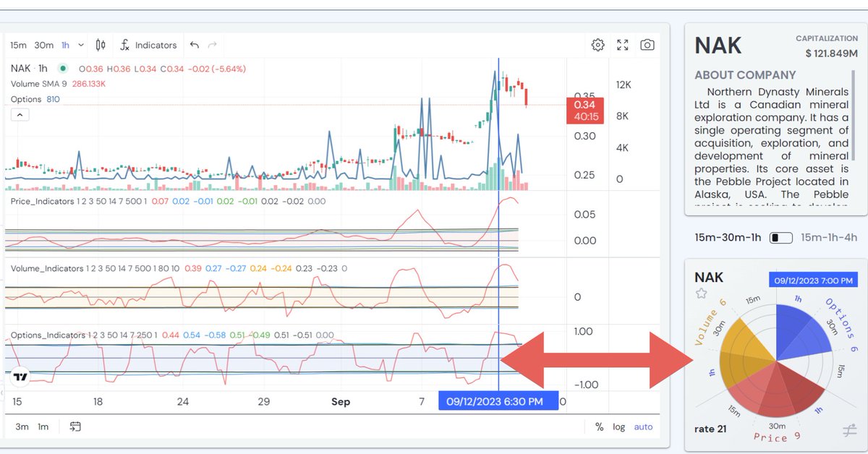Redo the chart action
Viewport: 868px width, 454px height.
point(212,45)
